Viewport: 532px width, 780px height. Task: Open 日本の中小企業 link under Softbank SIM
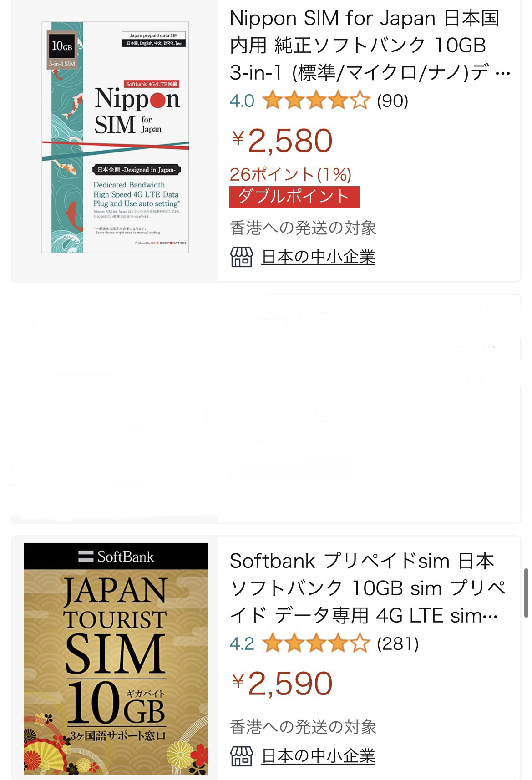[318, 756]
